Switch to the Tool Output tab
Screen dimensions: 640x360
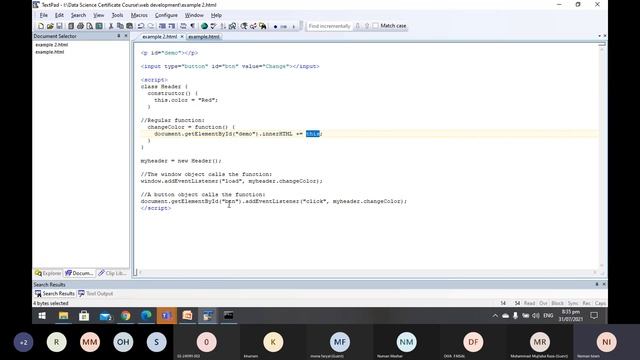(x=96, y=293)
